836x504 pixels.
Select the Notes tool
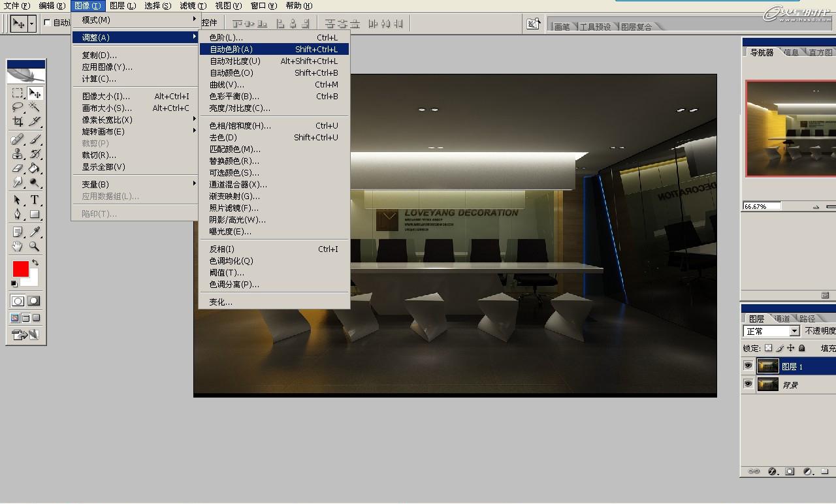pos(18,232)
